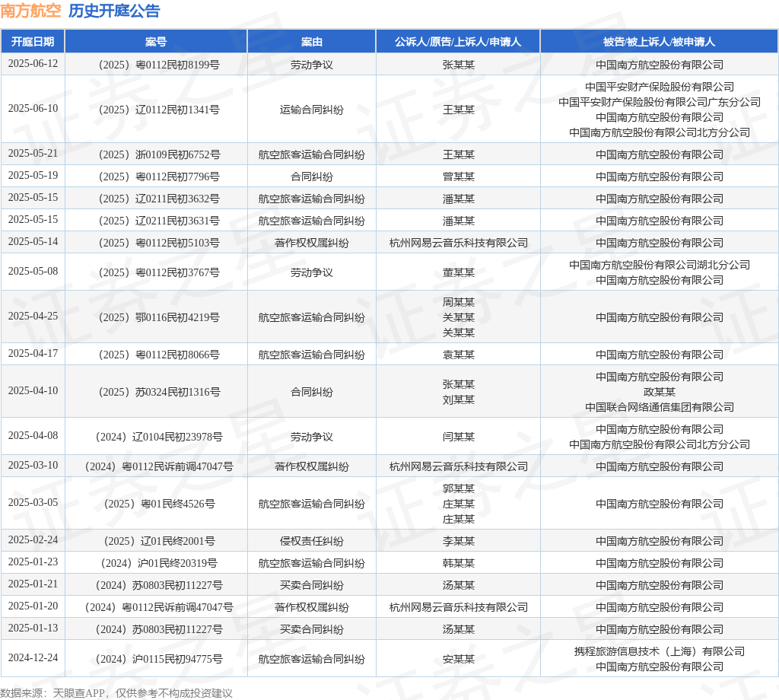Image resolution: width=779 pixels, height=700 pixels.
Task: Select date cell 2025-03-05
Action: pos(33,502)
